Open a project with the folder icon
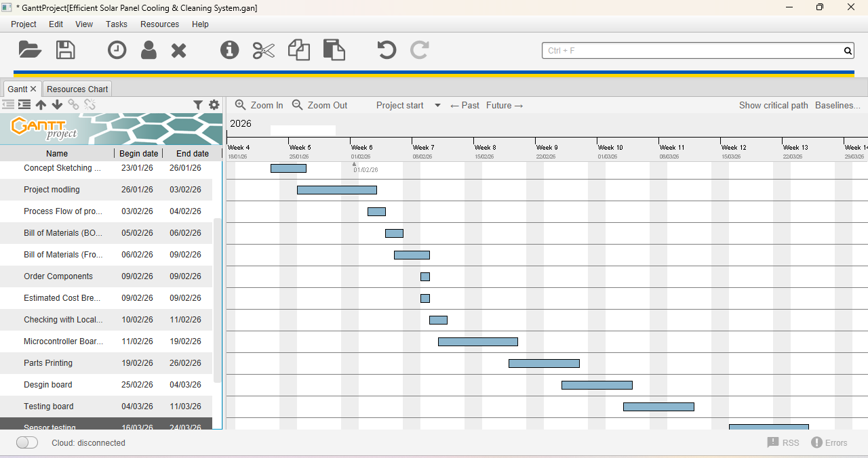This screenshot has height=458, width=868. 30,49
